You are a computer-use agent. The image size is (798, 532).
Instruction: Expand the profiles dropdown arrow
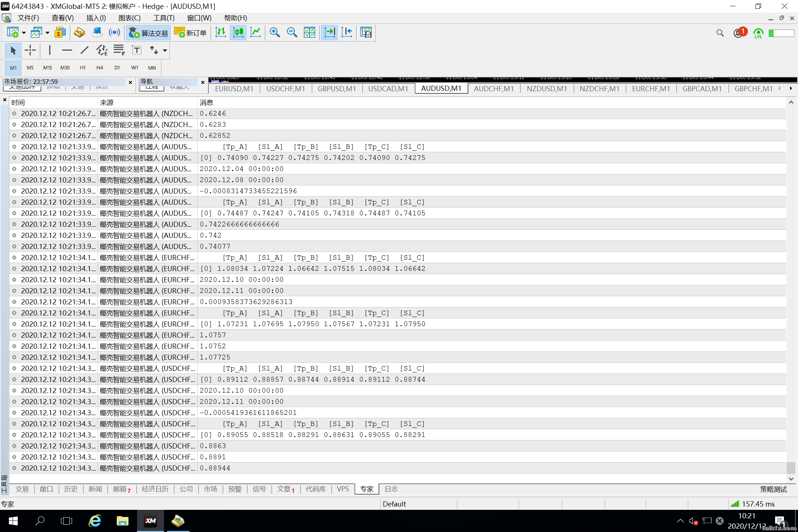point(47,33)
